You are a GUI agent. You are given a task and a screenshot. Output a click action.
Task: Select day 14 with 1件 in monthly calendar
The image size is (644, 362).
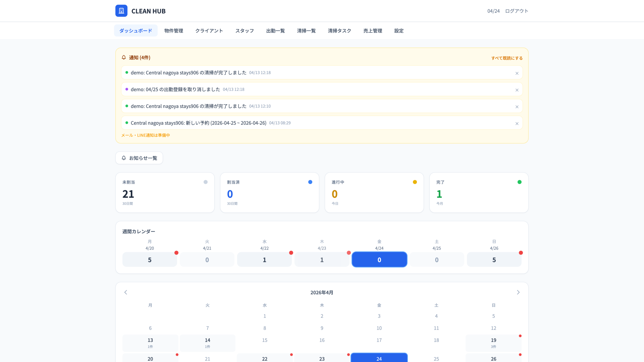pyautogui.click(x=208, y=343)
